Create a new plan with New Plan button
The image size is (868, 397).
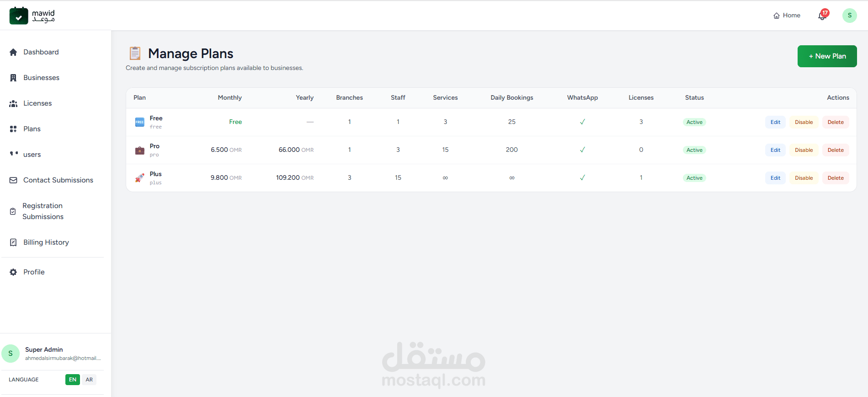click(x=827, y=56)
